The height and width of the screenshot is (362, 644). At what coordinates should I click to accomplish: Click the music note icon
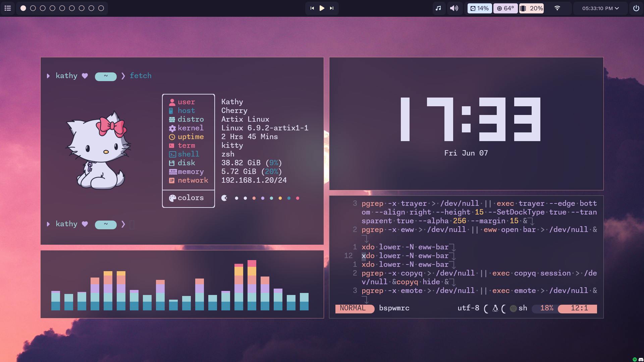[x=438, y=8]
